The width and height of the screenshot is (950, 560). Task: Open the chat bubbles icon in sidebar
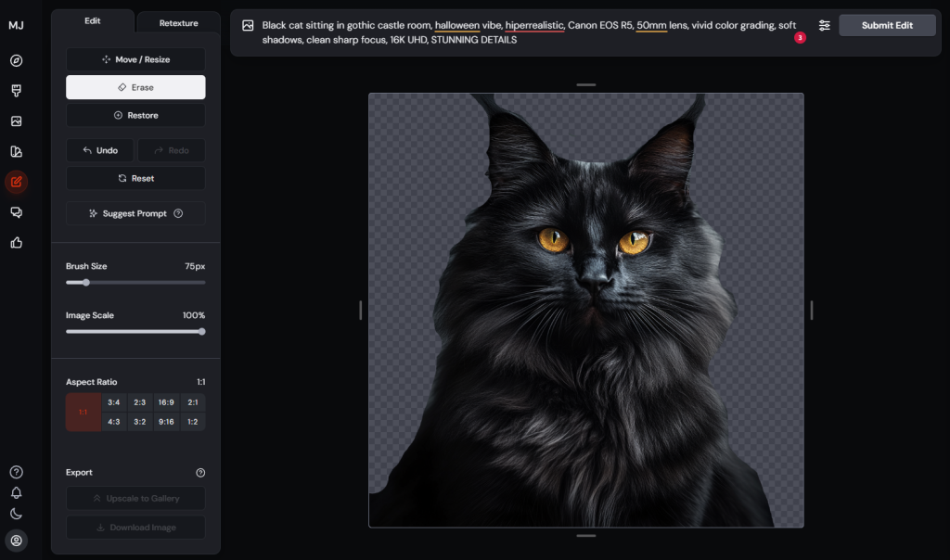(x=16, y=212)
